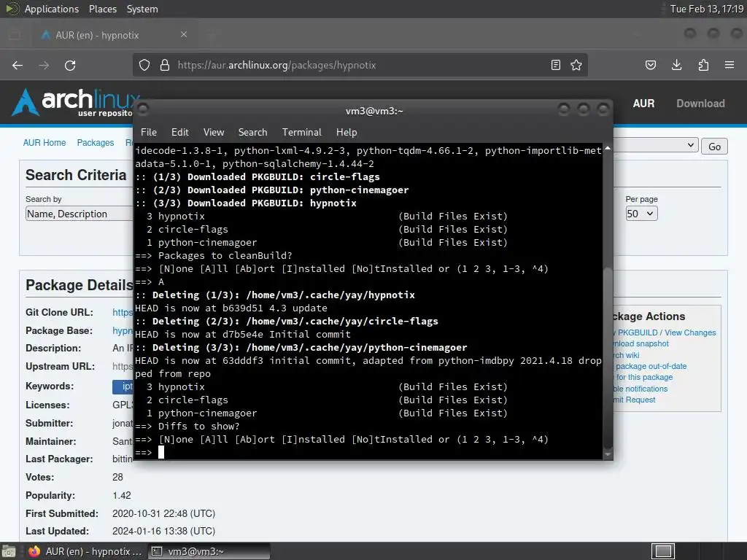This screenshot has width=747, height=560.
Task: Open Firefox downloads panel
Action: click(676, 65)
